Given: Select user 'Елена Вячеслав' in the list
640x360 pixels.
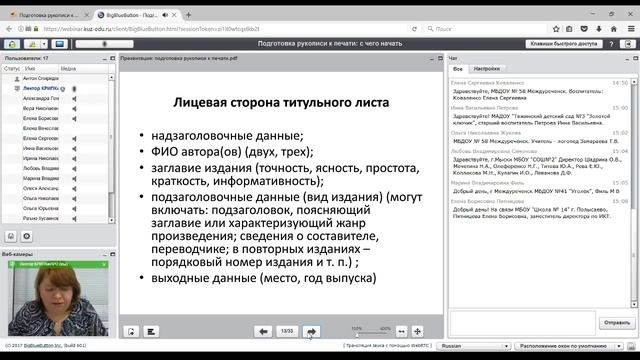Looking at the screenshot, I should tap(40, 128).
